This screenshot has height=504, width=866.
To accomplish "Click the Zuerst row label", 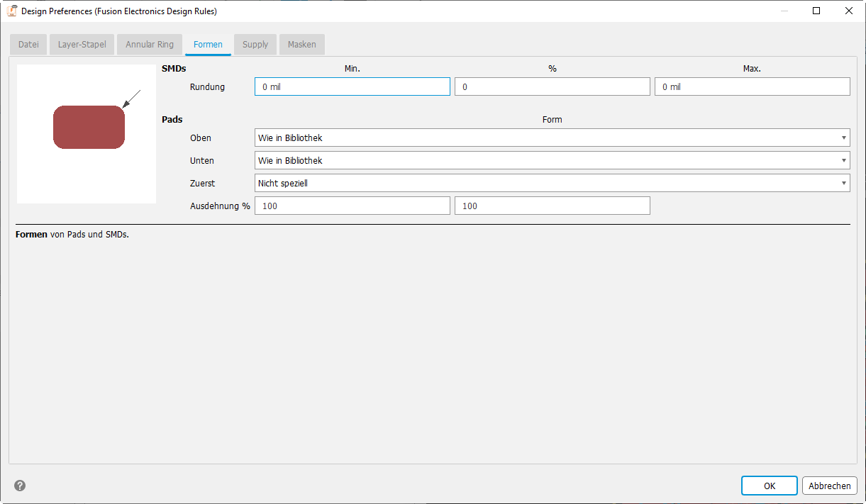I will click(x=202, y=183).
